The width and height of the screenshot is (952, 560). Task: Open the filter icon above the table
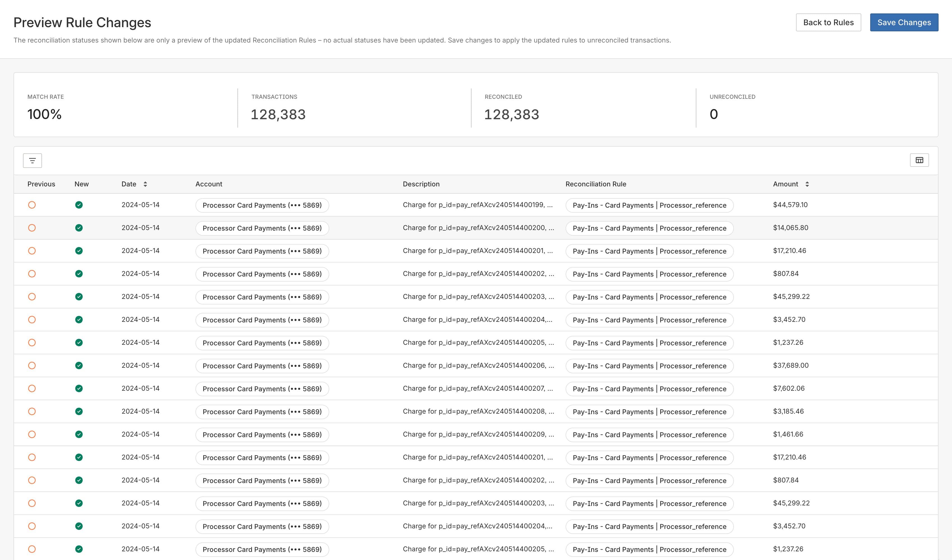click(32, 160)
